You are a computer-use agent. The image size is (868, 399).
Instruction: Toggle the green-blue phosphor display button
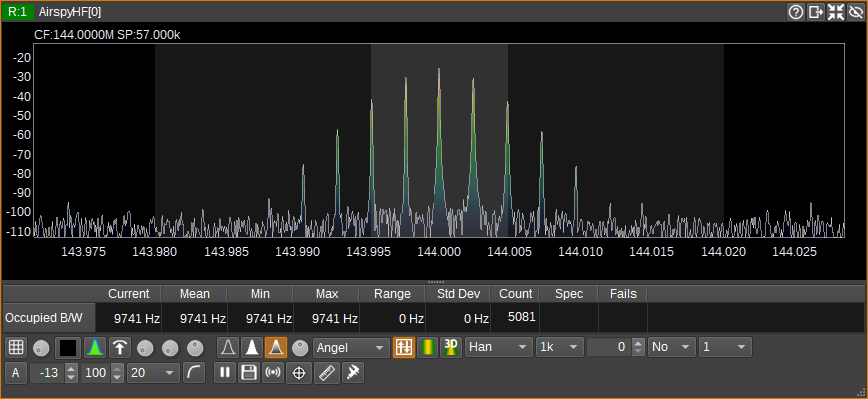(95, 347)
